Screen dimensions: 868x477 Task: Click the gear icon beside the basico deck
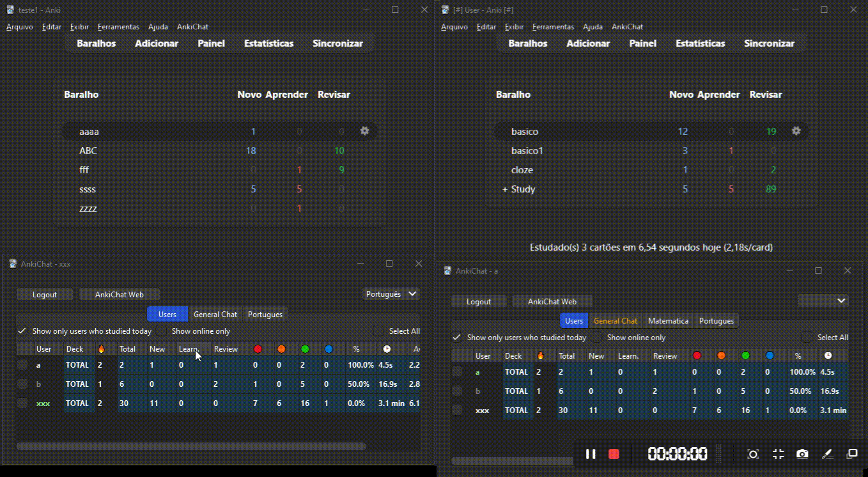[796, 131]
